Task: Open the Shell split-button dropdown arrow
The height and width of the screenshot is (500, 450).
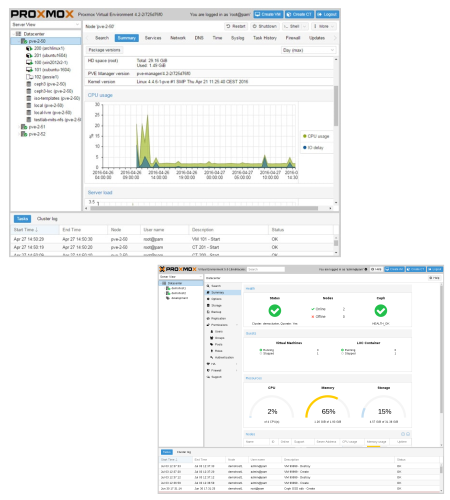Action: click(x=304, y=26)
